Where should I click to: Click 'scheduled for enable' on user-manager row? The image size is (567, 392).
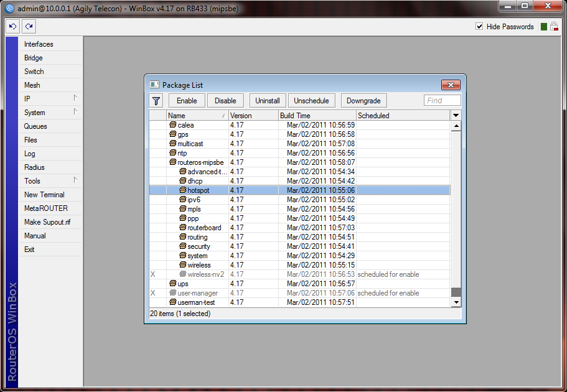pyautogui.click(x=388, y=293)
